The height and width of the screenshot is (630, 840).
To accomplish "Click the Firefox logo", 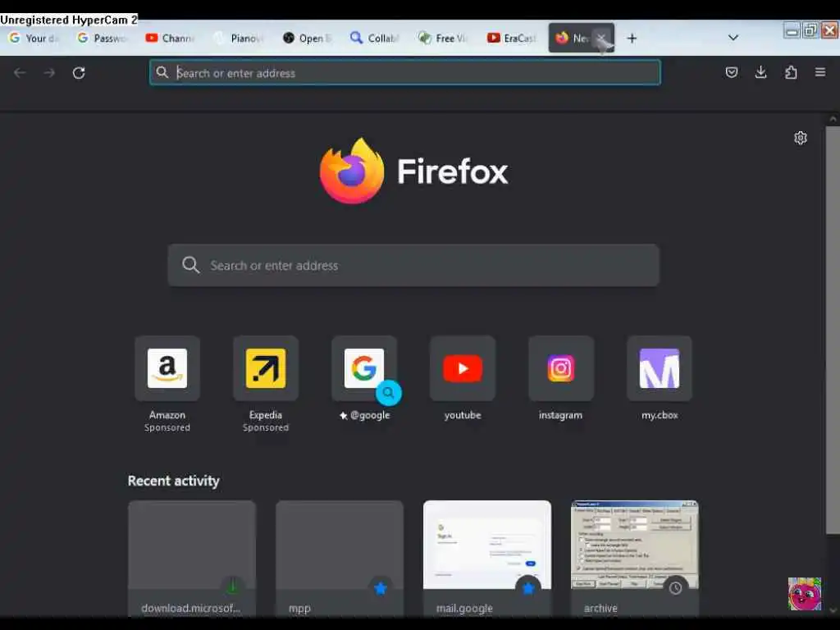I will coord(352,171).
